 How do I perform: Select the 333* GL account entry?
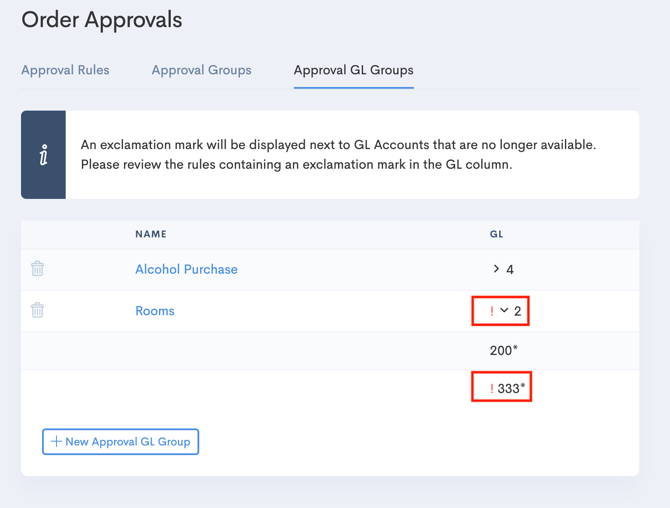(511, 388)
